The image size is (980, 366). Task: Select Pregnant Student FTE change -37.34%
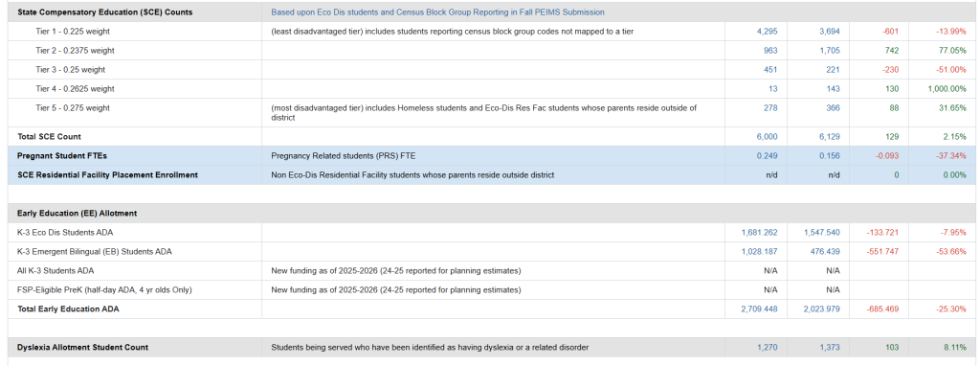tap(950, 156)
